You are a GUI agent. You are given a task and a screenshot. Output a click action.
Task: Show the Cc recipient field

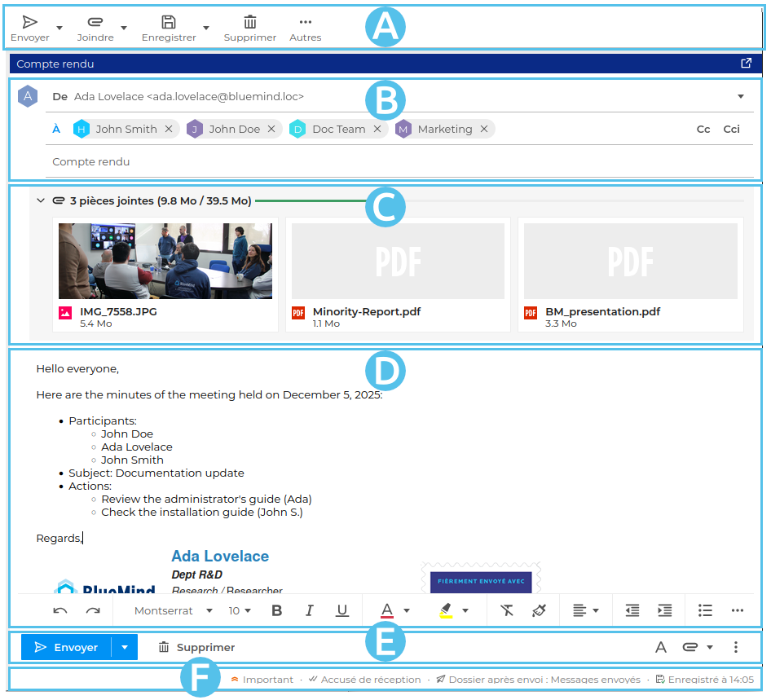click(x=703, y=130)
